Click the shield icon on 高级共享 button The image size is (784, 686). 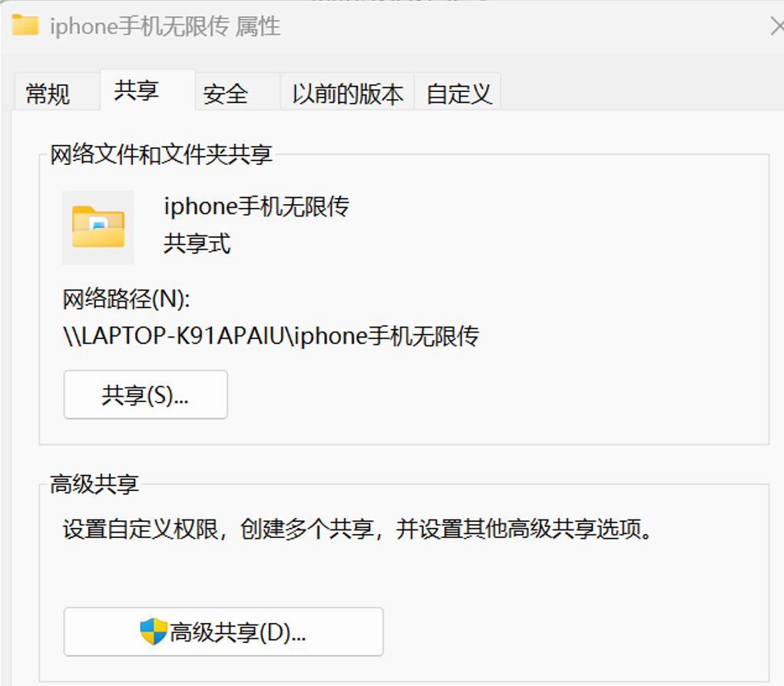tap(153, 632)
